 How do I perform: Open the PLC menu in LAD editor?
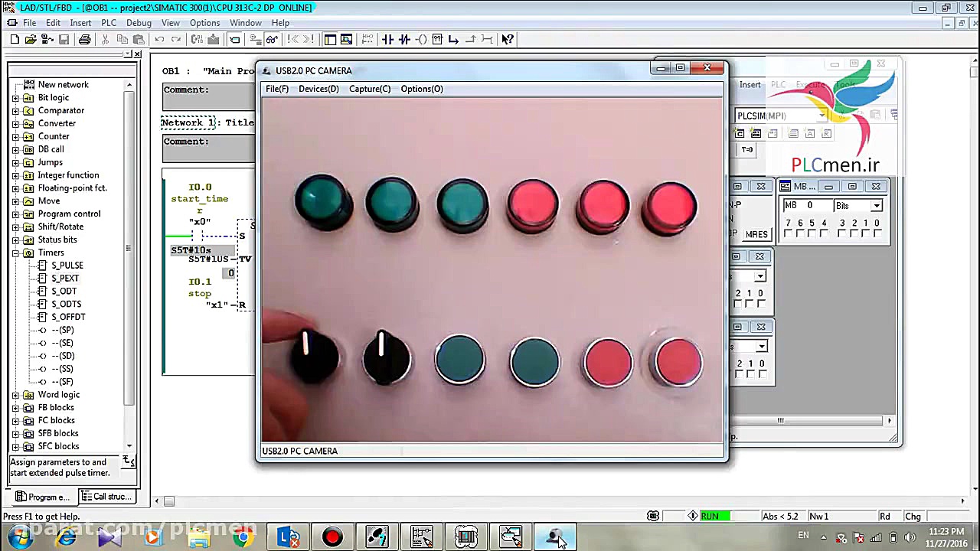(x=109, y=23)
